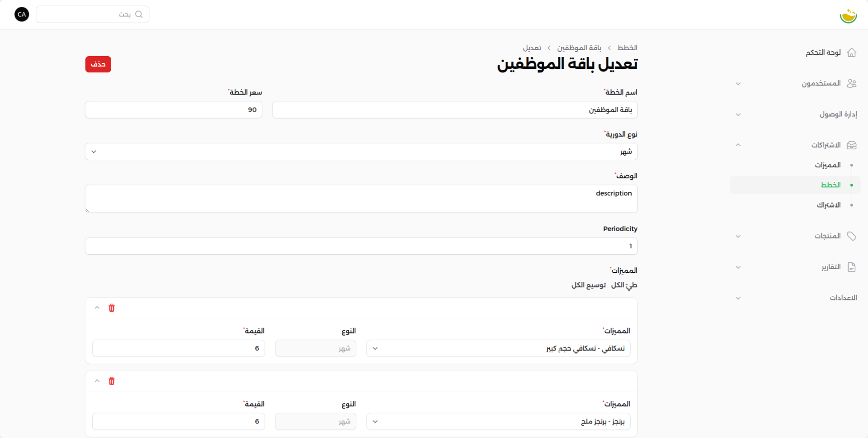
Task: Click the home icon beside لوحة التحكم
Action: (x=852, y=52)
